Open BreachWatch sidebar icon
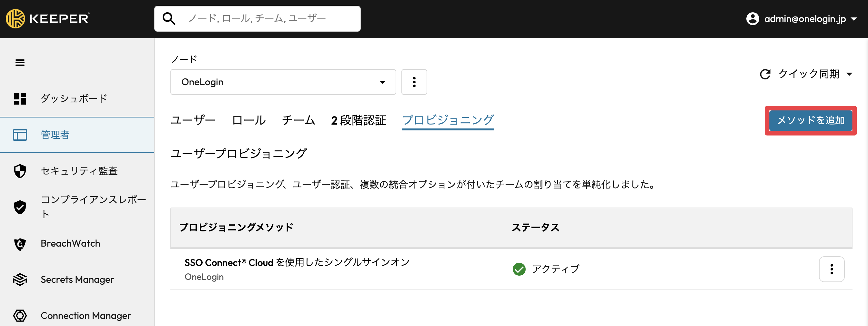This screenshot has width=868, height=326. (20, 244)
